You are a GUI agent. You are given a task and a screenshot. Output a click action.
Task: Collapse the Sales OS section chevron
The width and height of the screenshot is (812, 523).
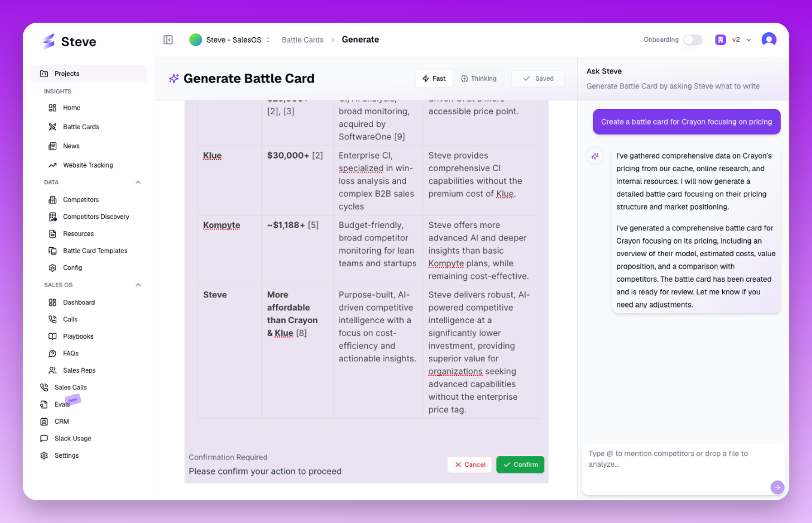click(138, 285)
